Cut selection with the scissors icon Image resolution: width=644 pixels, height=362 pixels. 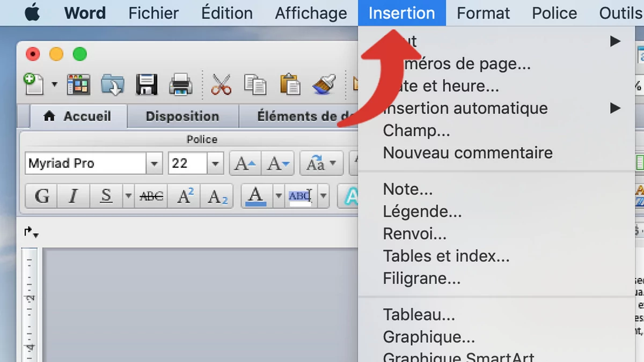pyautogui.click(x=221, y=85)
